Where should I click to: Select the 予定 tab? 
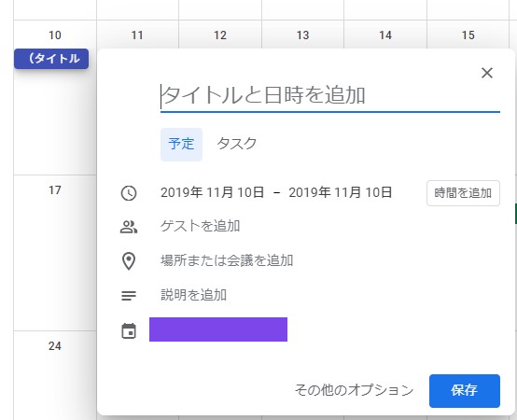[181, 144]
